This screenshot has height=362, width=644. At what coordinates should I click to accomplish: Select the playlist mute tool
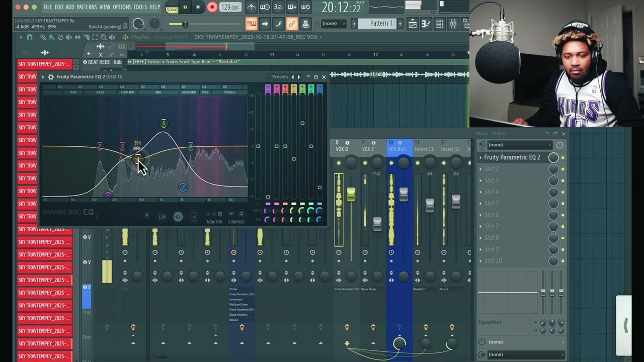(68, 37)
